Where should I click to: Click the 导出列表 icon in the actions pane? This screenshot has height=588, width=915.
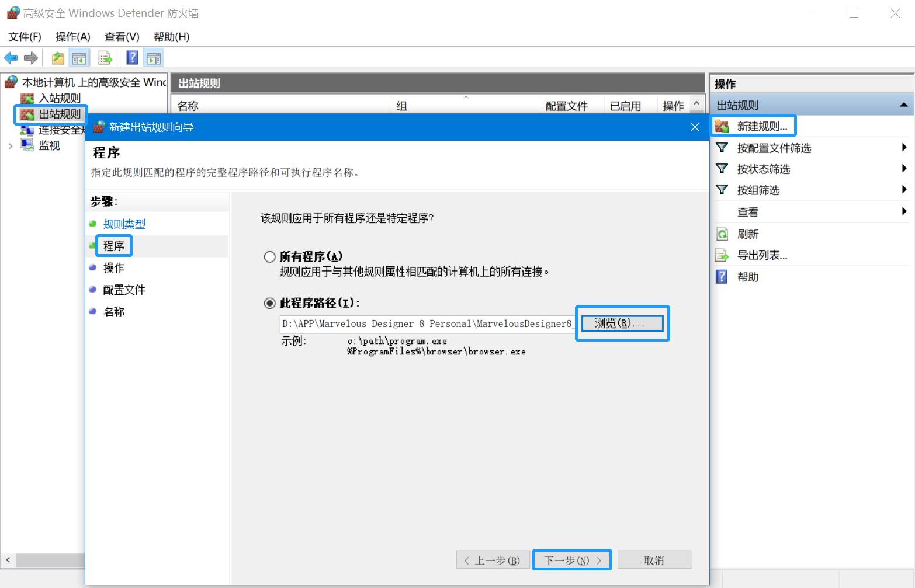pyautogui.click(x=722, y=255)
